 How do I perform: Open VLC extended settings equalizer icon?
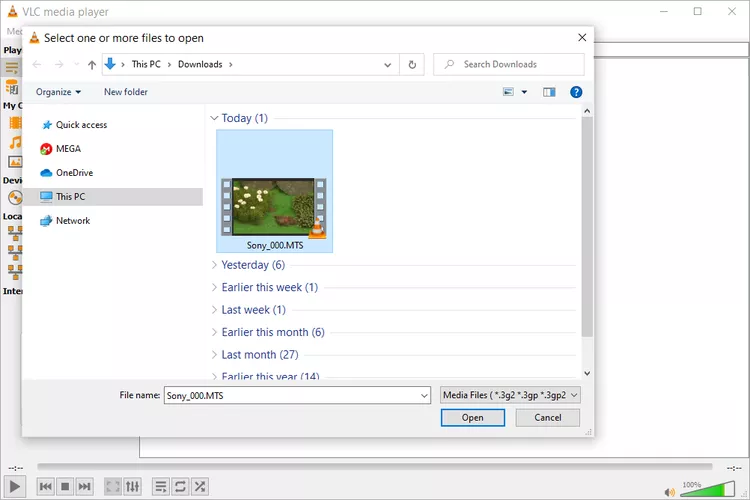click(x=132, y=487)
